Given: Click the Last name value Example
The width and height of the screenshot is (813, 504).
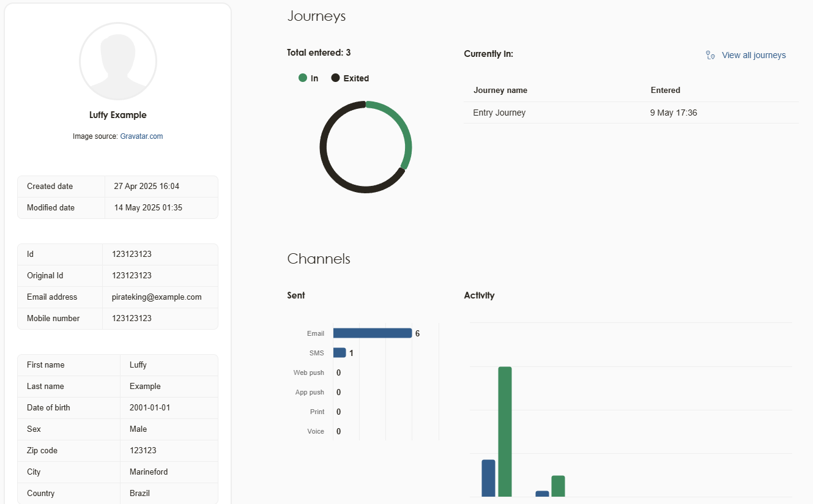Looking at the screenshot, I should 145,387.
